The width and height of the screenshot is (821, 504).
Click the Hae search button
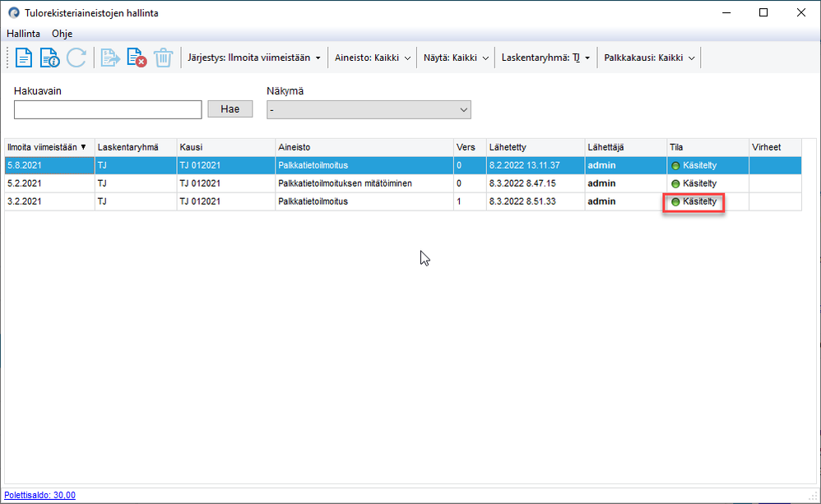[x=230, y=109]
